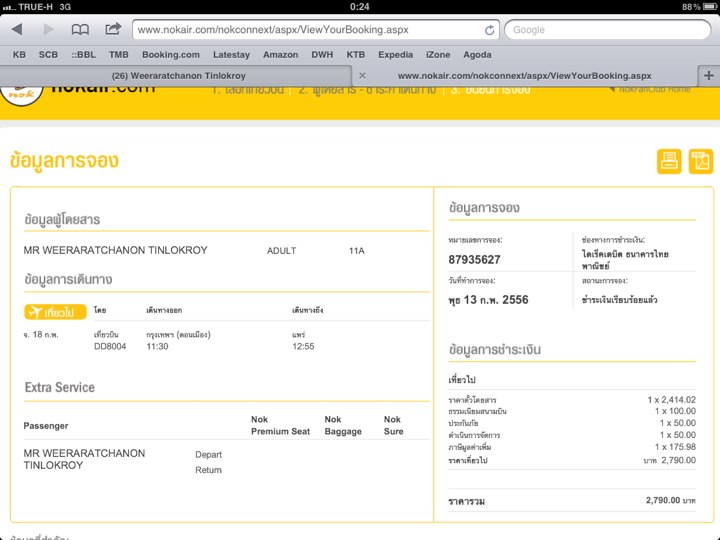Screen dimensions: 720x540
Task: Switch to Weeraratchanon Tinlokroy tab
Action: pyautogui.click(x=178, y=75)
